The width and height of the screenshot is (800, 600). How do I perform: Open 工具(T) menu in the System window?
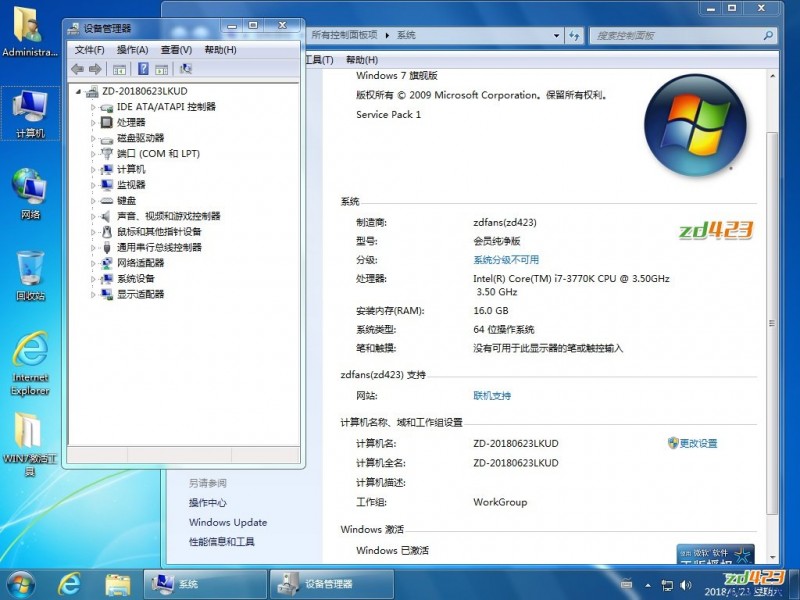pos(319,60)
